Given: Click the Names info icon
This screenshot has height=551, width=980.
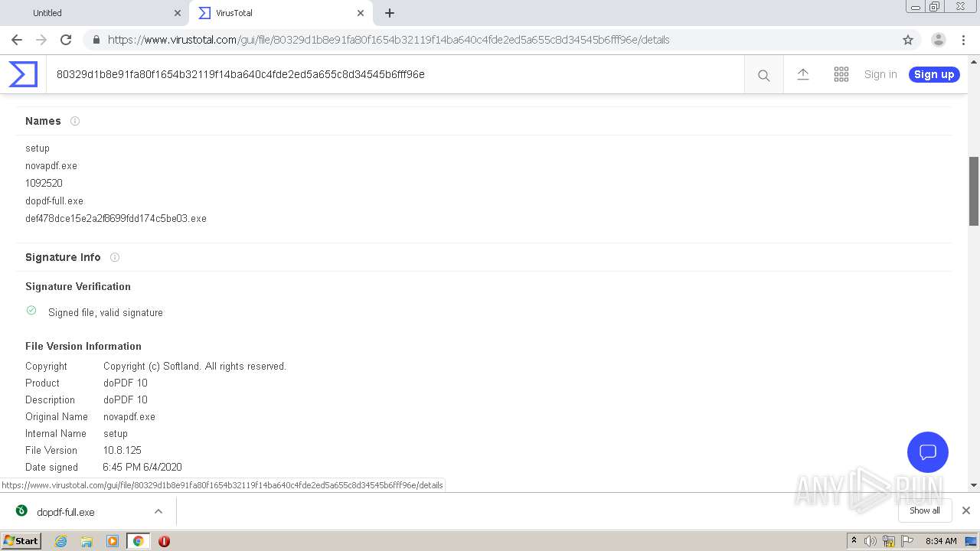Looking at the screenshot, I should [x=75, y=121].
